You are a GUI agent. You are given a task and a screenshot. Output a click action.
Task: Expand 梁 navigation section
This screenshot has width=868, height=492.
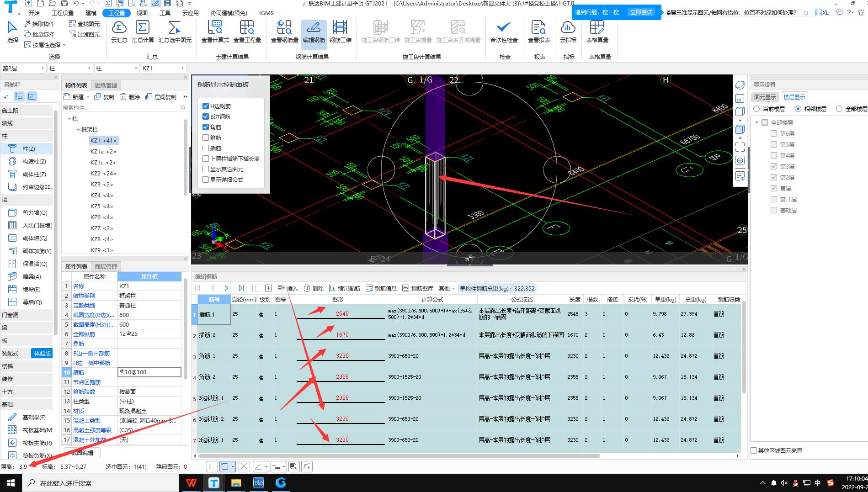[27, 328]
